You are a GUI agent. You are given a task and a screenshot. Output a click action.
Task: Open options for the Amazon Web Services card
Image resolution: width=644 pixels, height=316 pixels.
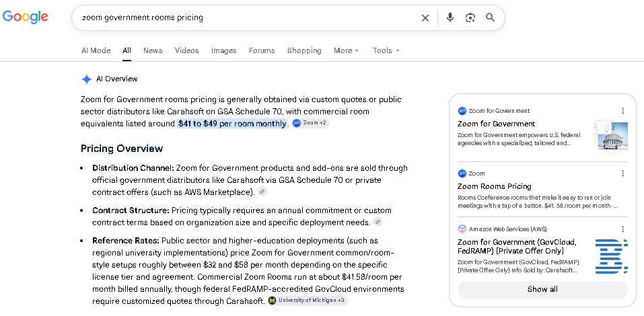pyautogui.click(x=622, y=229)
